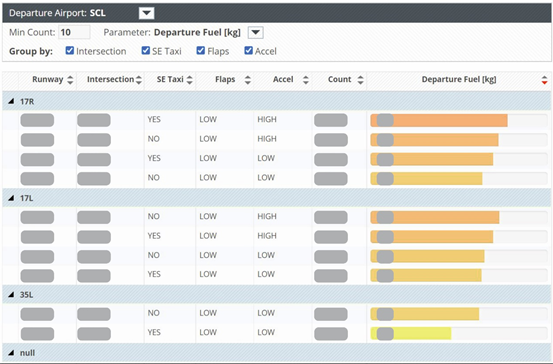
Task: Sort by SE Taxi column arrows
Action: click(190, 80)
